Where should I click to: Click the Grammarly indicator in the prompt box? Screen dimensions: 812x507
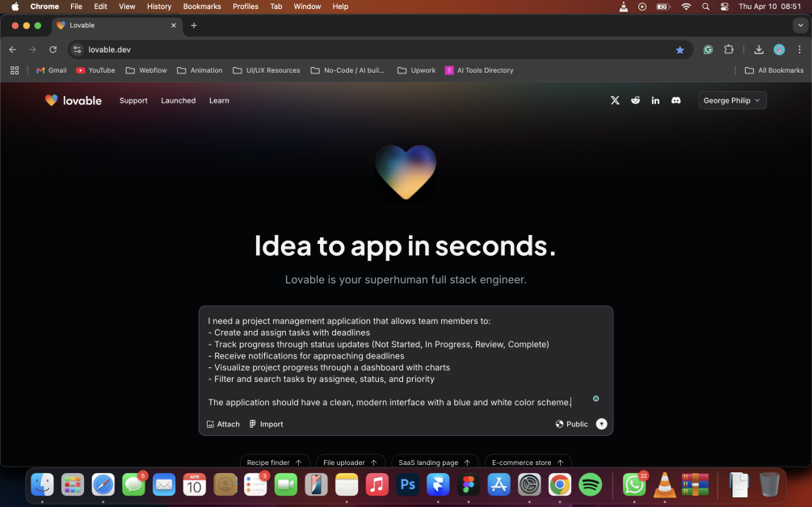pyautogui.click(x=595, y=399)
